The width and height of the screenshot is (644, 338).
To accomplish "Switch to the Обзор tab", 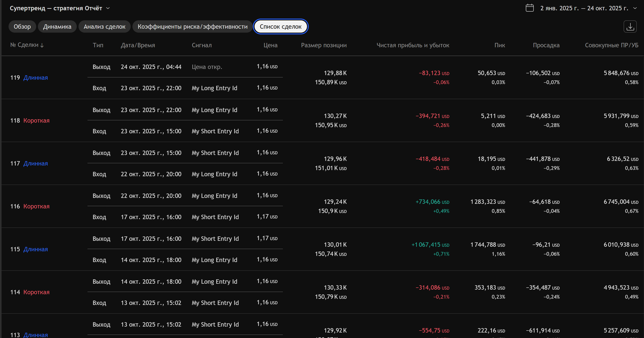I will [22, 26].
